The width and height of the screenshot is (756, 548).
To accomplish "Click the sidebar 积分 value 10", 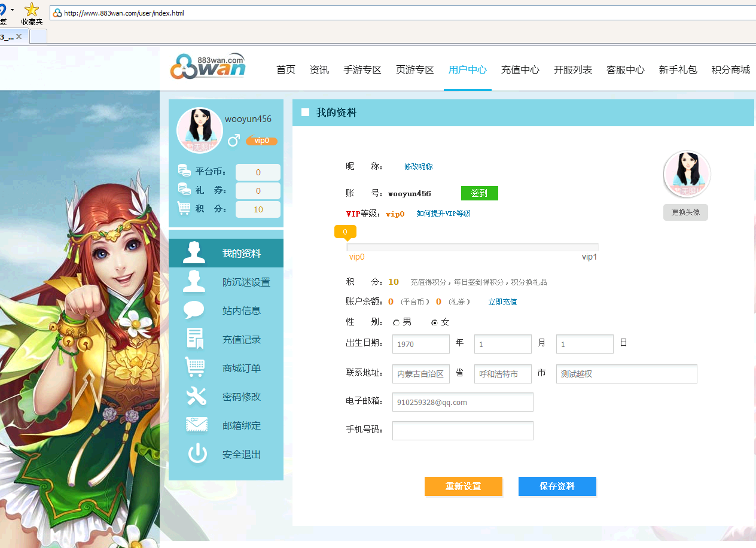I will pos(258,209).
